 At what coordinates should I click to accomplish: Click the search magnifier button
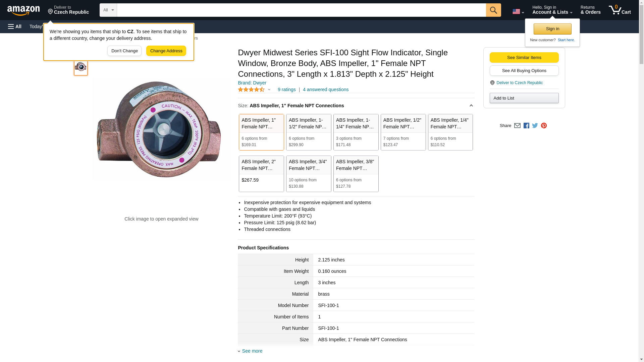click(x=493, y=10)
